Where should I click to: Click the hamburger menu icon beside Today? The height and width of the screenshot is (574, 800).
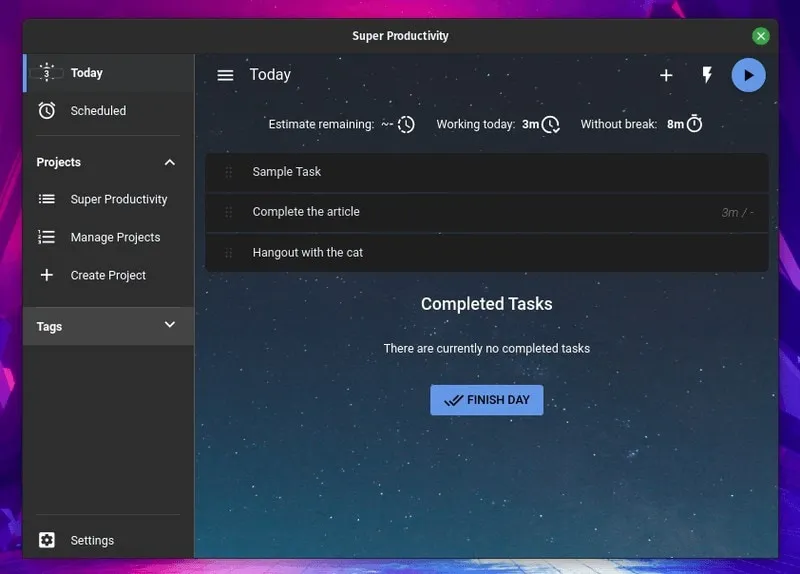pos(225,75)
